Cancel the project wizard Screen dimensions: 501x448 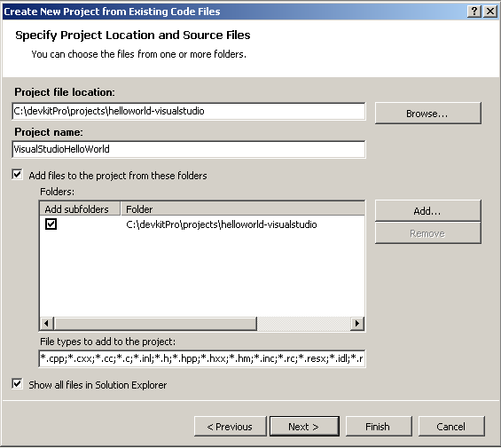[x=451, y=426]
